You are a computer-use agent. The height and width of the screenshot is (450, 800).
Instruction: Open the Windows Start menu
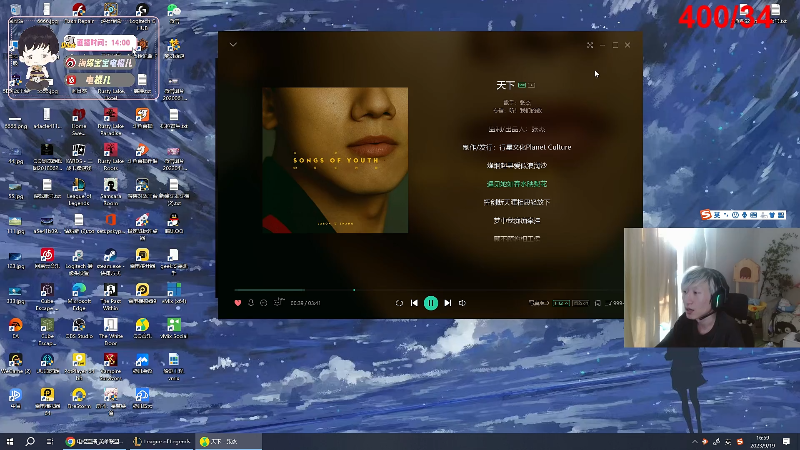tap(10, 441)
